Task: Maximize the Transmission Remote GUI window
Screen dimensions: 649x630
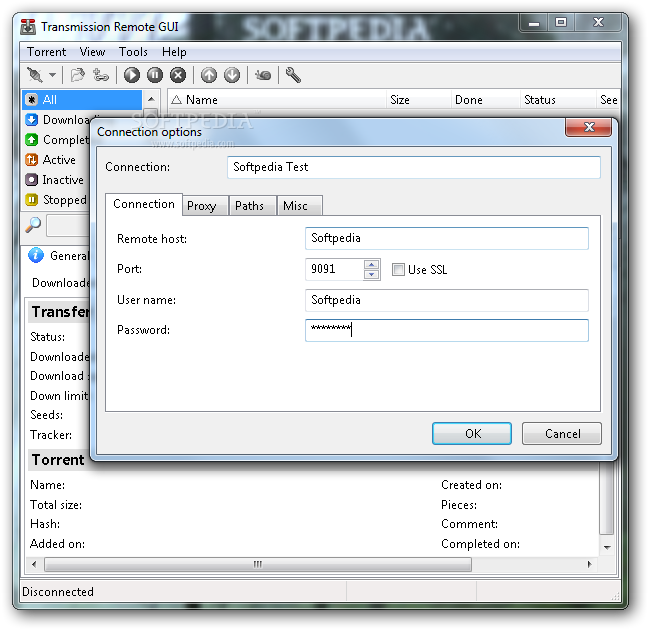Action: [x=561, y=22]
